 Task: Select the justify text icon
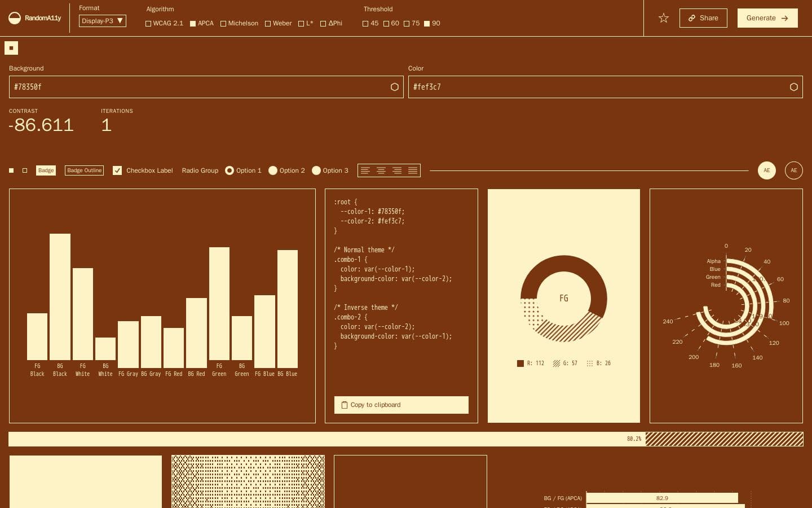413,170
